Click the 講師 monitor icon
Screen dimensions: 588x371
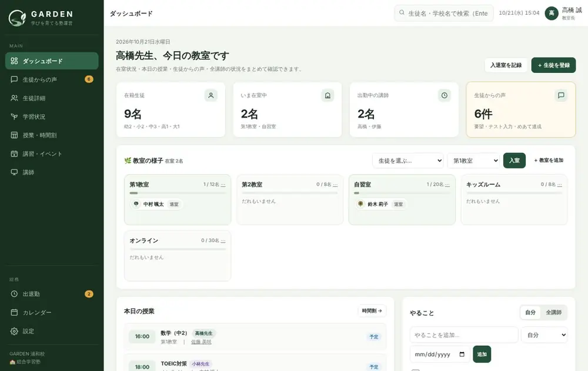pos(14,172)
